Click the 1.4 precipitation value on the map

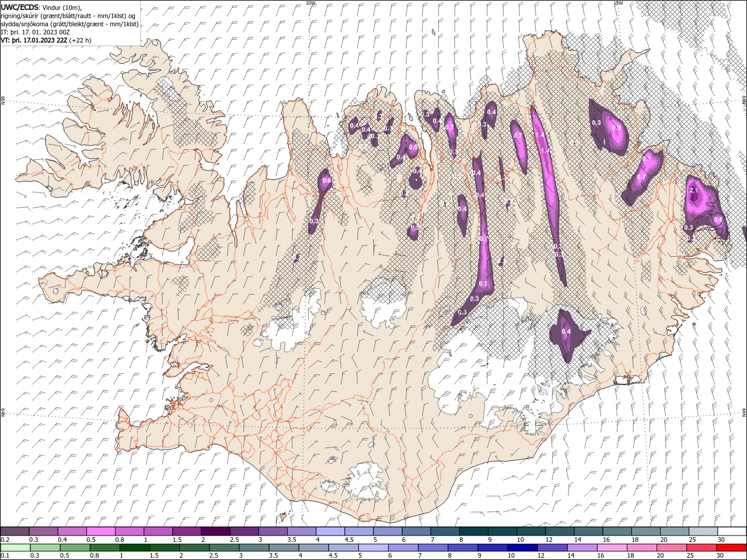coord(540,135)
